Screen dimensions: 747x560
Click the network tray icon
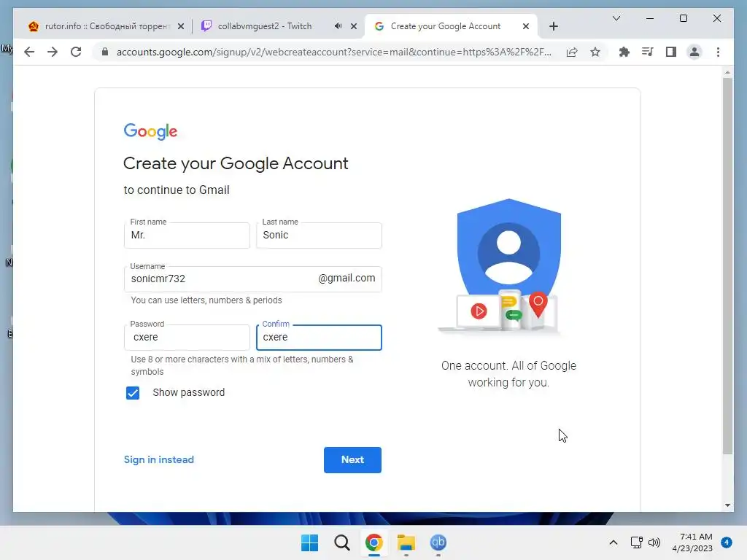pos(636,542)
